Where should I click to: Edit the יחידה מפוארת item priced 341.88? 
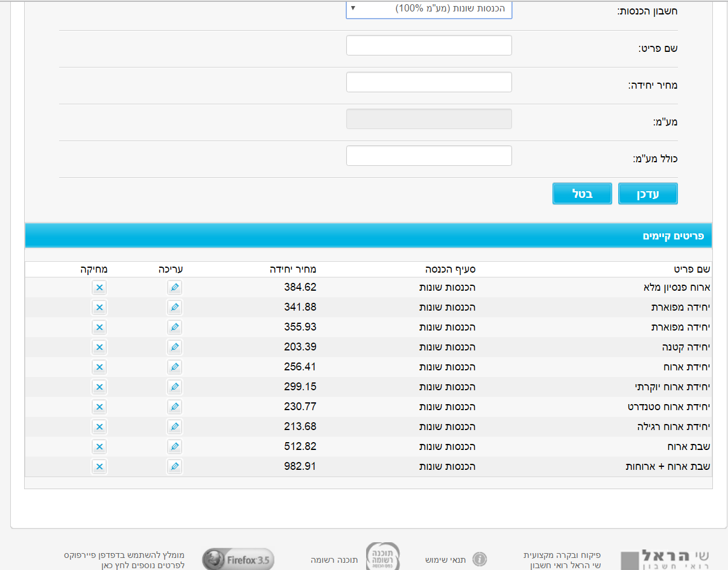tap(174, 308)
